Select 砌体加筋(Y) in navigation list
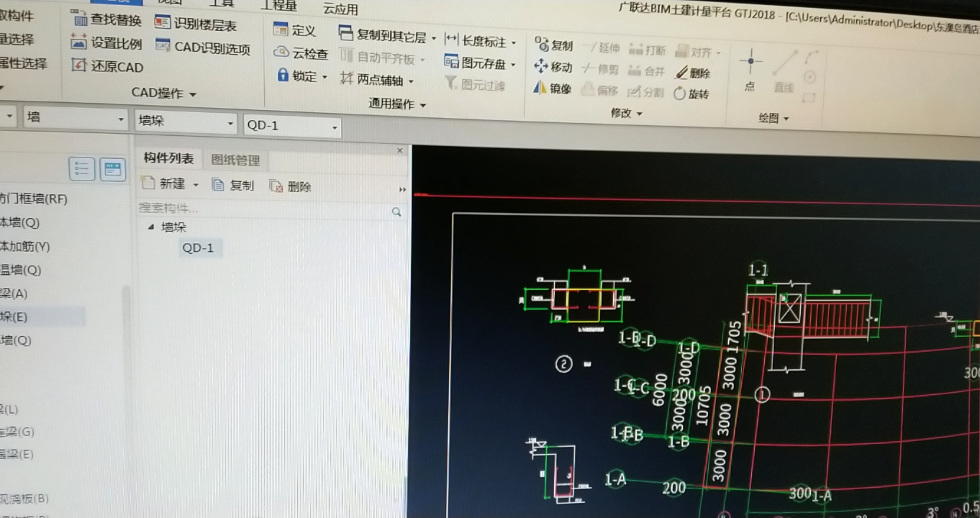Screen dimensions: 980x518 coord(24,246)
